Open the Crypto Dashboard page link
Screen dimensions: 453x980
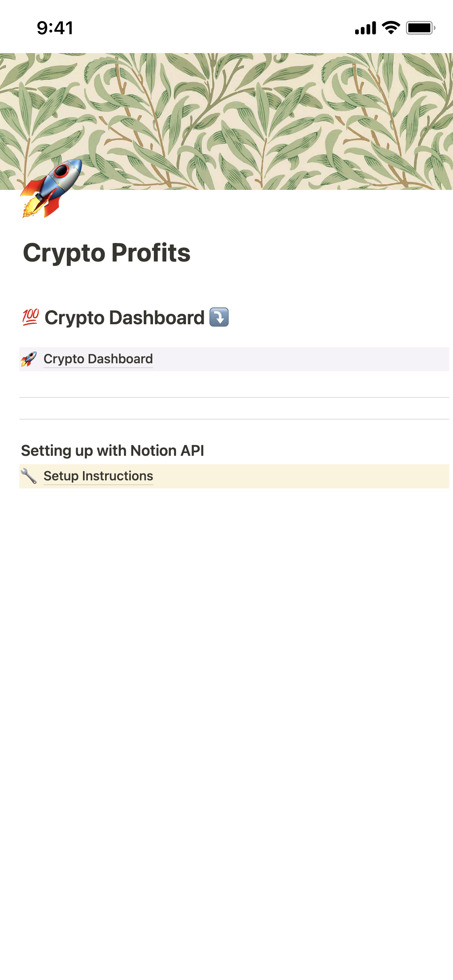98,359
